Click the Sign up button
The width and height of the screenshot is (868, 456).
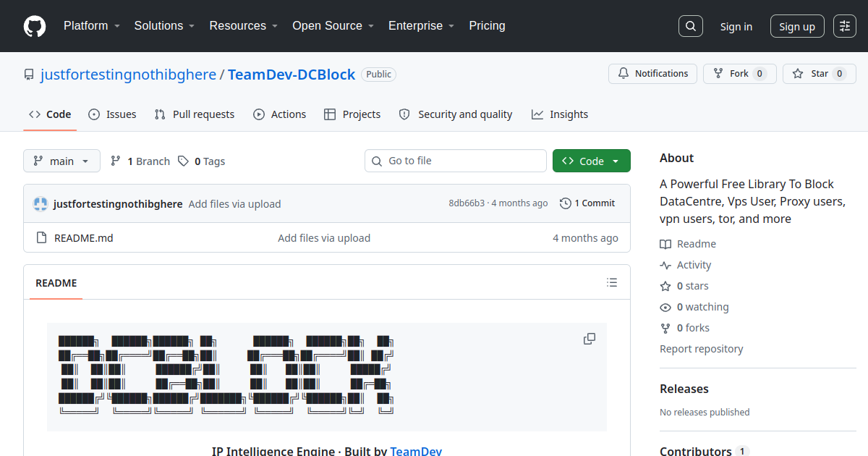(x=797, y=27)
